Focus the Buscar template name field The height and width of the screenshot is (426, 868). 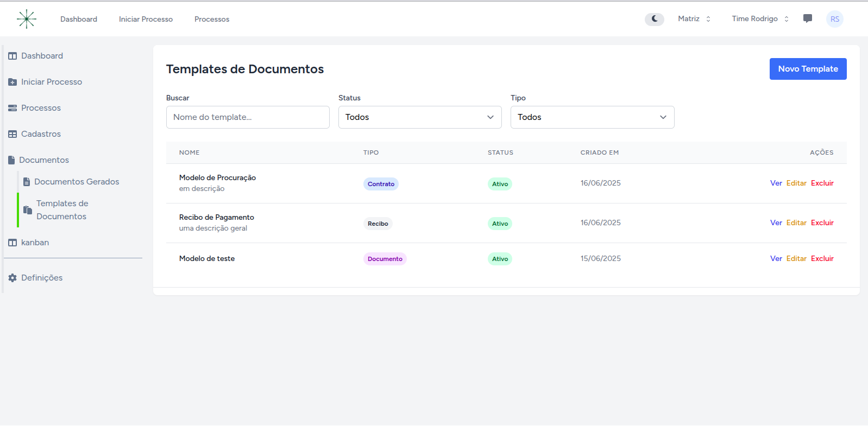coord(248,117)
